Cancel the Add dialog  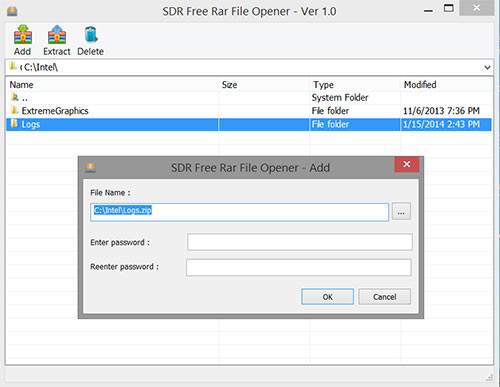pos(384,297)
